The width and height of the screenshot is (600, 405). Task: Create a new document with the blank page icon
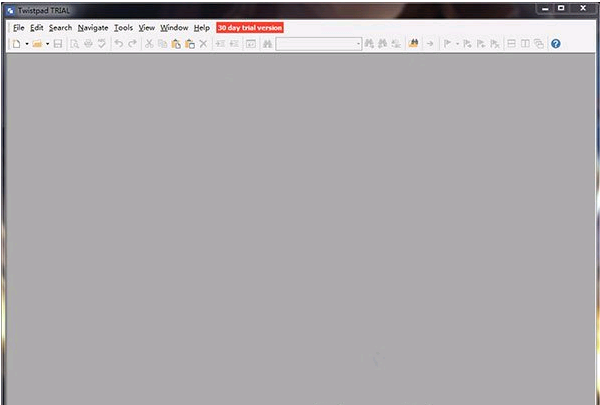click(16, 44)
